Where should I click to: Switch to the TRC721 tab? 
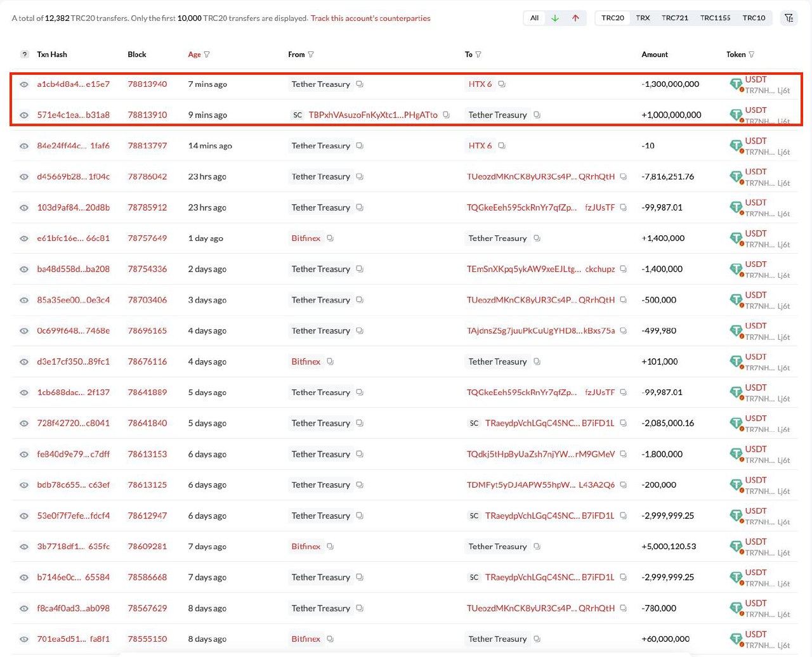click(674, 18)
